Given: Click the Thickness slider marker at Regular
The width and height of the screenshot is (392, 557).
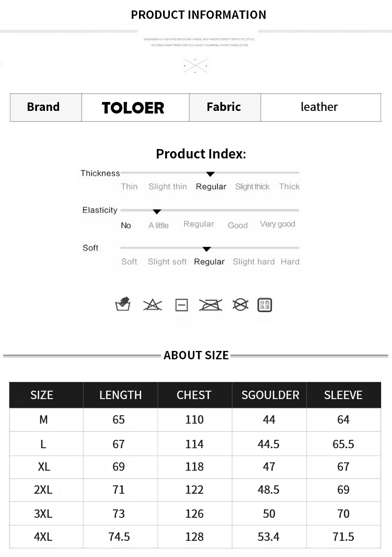Looking at the screenshot, I should point(210,174).
